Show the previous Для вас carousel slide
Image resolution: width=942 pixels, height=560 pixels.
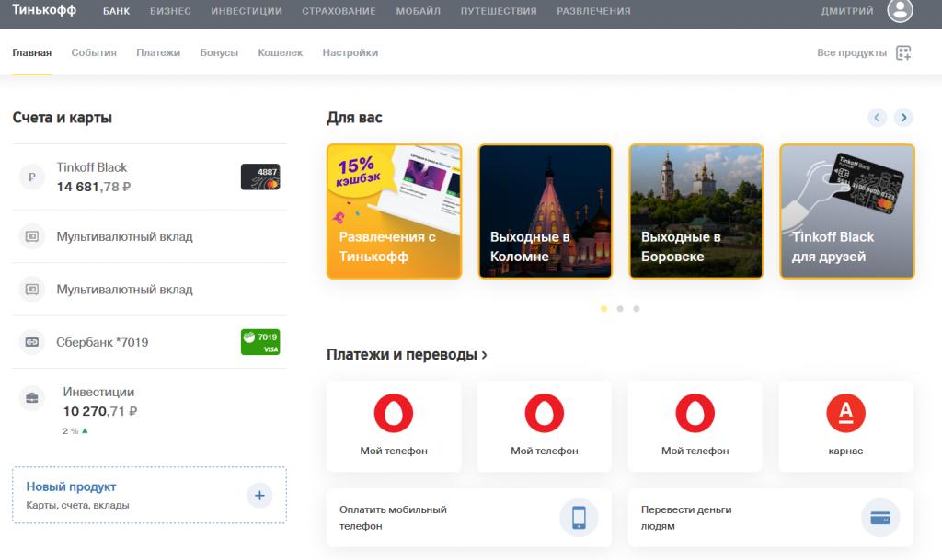pyautogui.click(x=877, y=117)
